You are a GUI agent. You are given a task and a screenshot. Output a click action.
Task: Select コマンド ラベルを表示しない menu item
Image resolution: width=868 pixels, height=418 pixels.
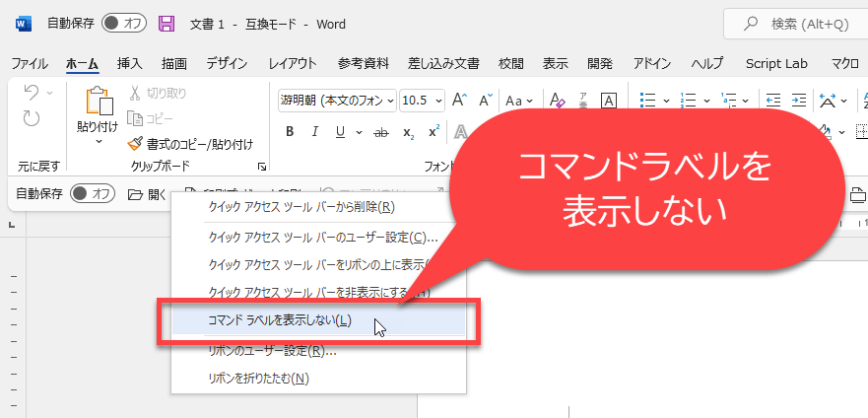coord(279,320)
